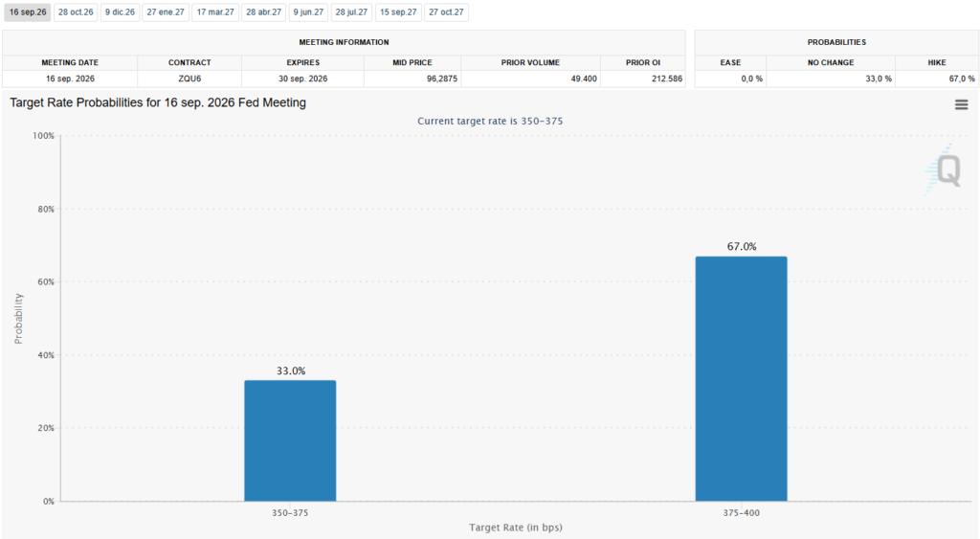The height and width of the screenshot is (539, 980).
Task: Switch to the 28 jul.27 meeting tab
Action: coord(351,12)
